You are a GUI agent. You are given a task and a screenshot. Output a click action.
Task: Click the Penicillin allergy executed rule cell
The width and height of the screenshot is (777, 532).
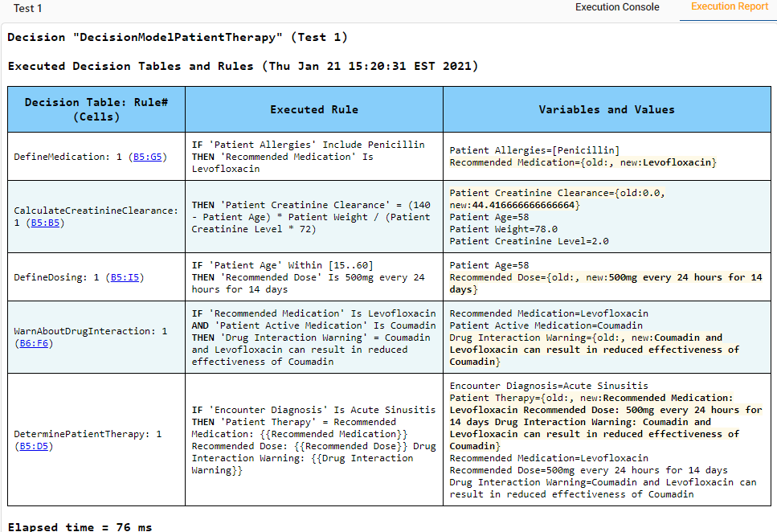pyautogui.click(x=313, y=157)
